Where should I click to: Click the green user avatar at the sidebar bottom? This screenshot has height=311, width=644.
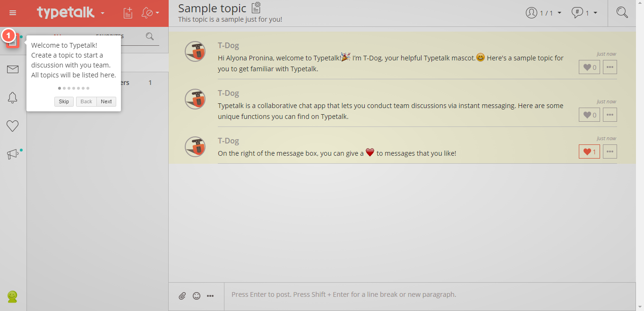coord(12,296)
